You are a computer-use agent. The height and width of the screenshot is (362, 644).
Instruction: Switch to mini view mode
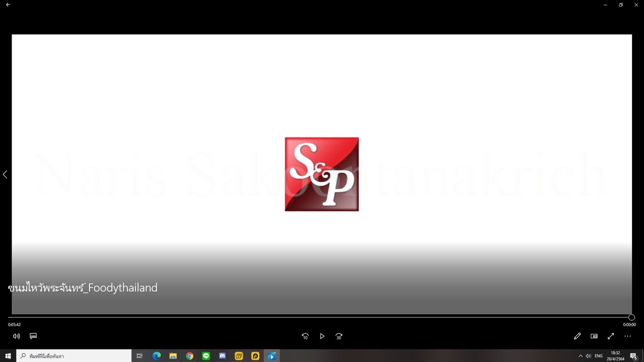(594, 336)
